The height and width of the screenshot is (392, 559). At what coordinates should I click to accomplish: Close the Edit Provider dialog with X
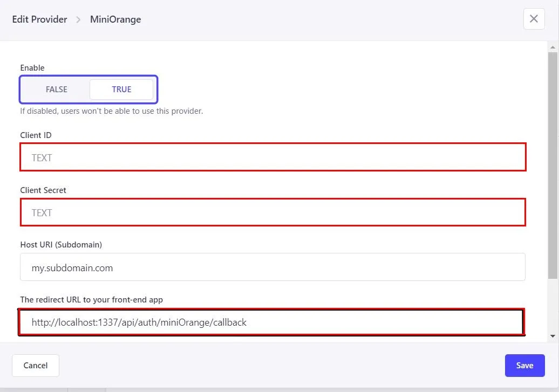click(x=534, y=19)
